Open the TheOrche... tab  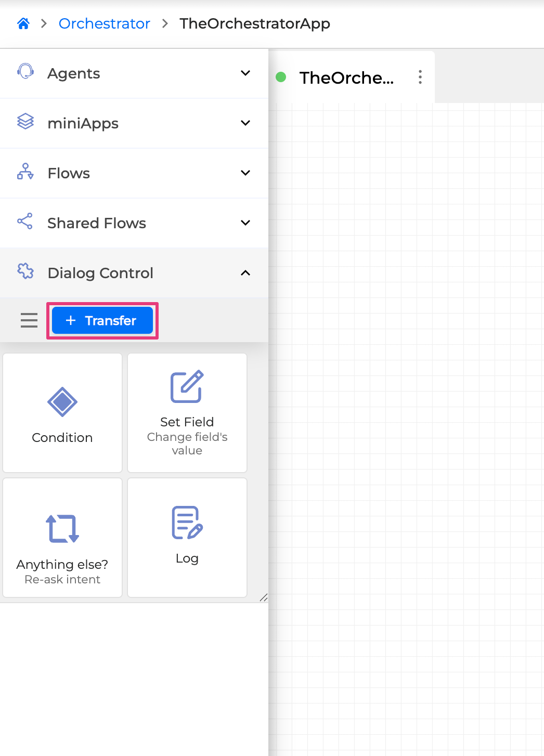346,77
